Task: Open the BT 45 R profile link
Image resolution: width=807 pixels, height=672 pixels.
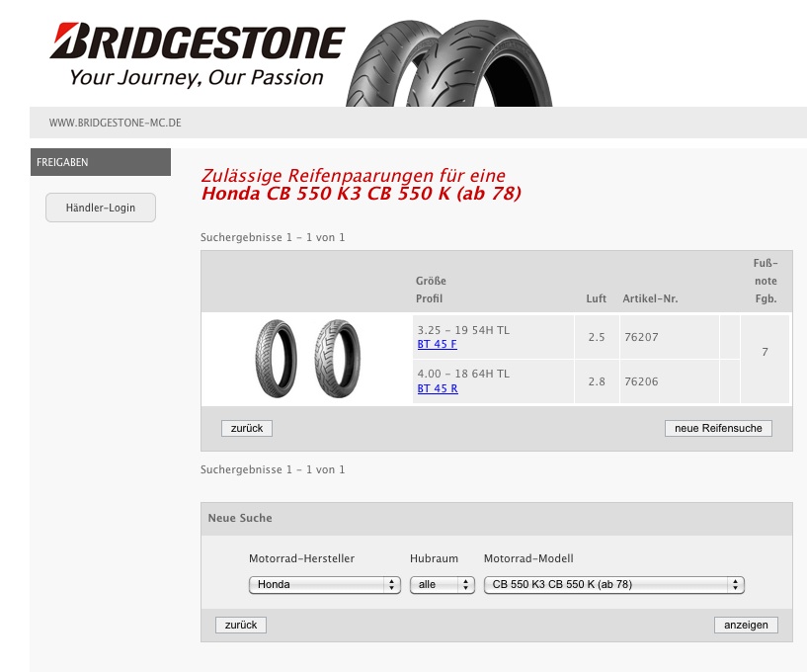Action: [438, 388]
